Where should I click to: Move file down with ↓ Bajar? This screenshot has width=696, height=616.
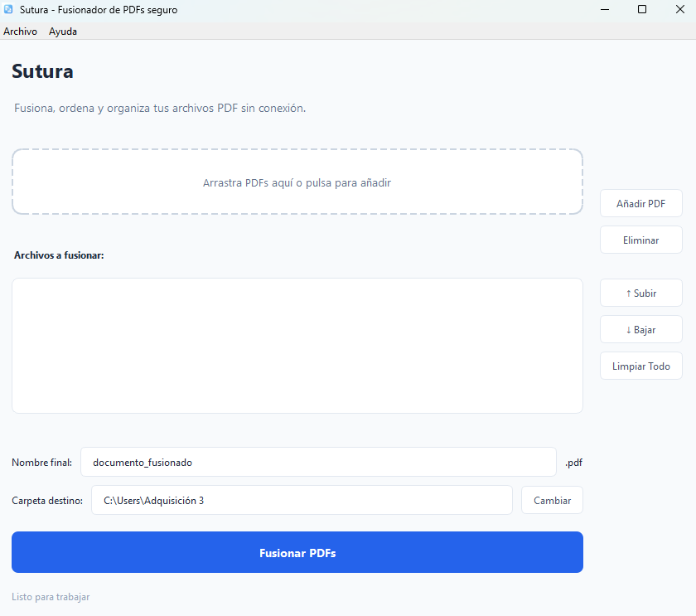tap(640, 329)
